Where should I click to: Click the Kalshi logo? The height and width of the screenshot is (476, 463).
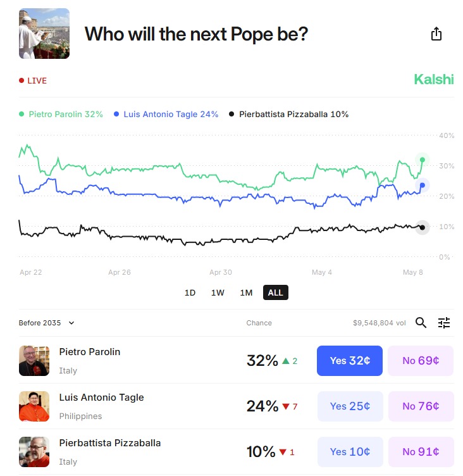coord(433,79)
